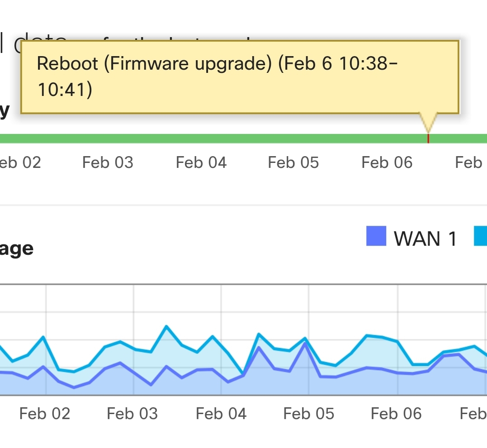Click the WAN 1 legend label text
This screenshot has height=448, width=487.
pyautogui.click(x=424, y=237)
